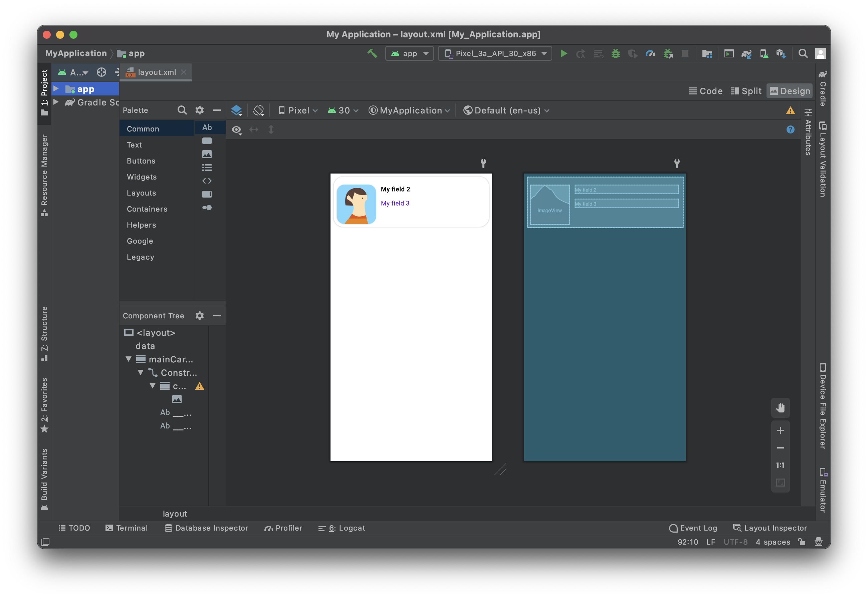Run the app with the green play button
The image size is (868, 598).
pyautogui.click(x=563, y=54)
